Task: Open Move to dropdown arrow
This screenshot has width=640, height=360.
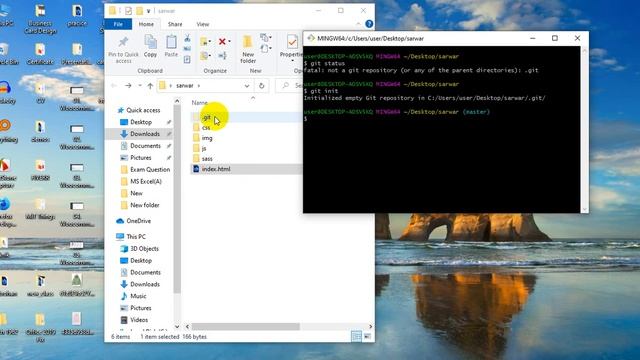Action: (x=210, y=42)
